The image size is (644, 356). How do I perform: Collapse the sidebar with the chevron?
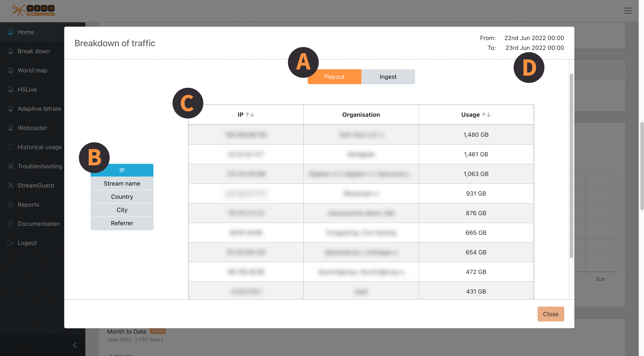tap(74, 345)
